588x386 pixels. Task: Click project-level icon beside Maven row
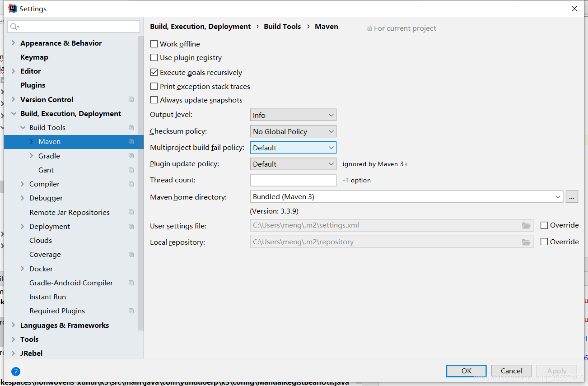point(131,141)
